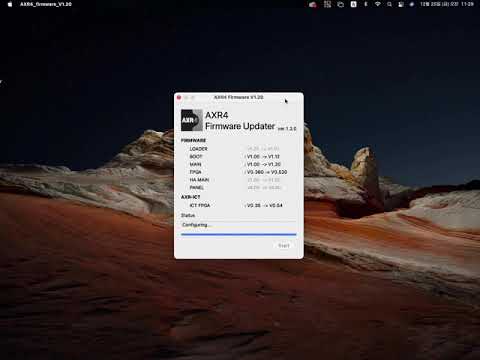Click the update progress bar

[x=238, y=235]
